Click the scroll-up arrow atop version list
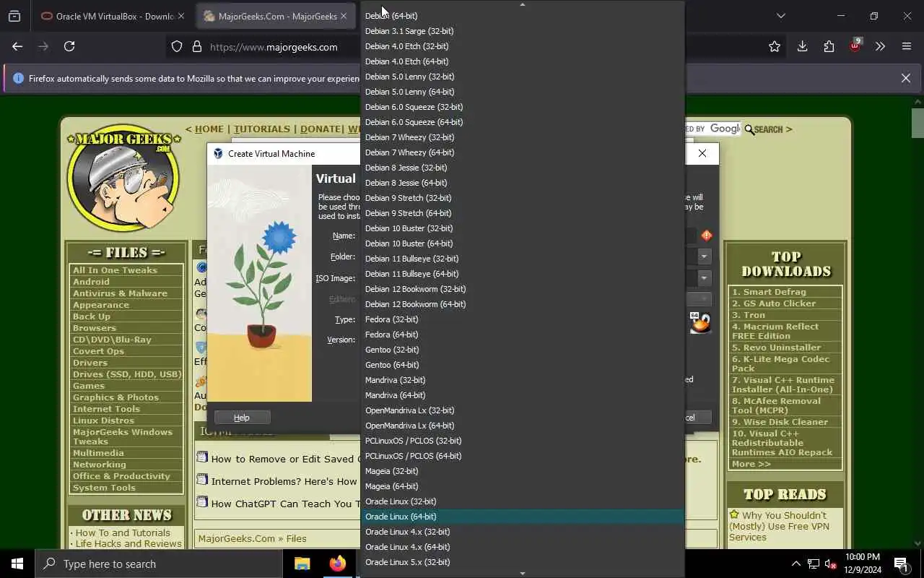Image resolution: width=924 pixels, height=578 pixels. tap(523, 4)
